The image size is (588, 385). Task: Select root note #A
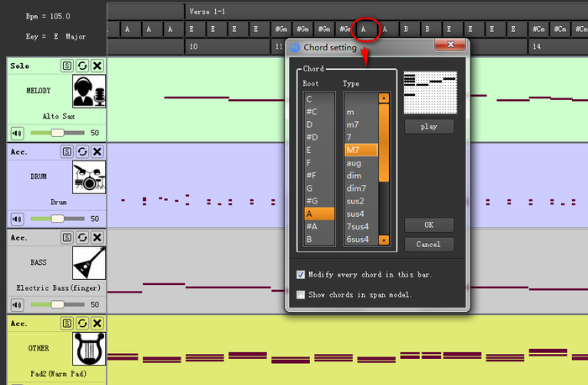coord(319,227)
